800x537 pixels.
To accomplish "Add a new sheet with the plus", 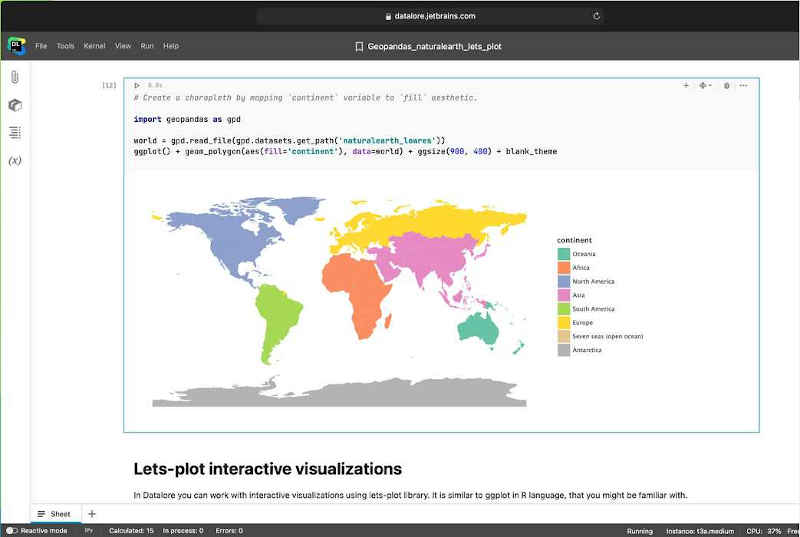I will pyautogui.click(x=92, y=514).
